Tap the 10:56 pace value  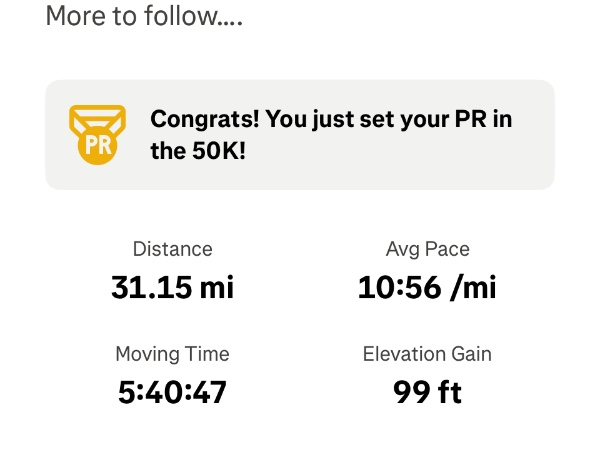coord(400,287)
